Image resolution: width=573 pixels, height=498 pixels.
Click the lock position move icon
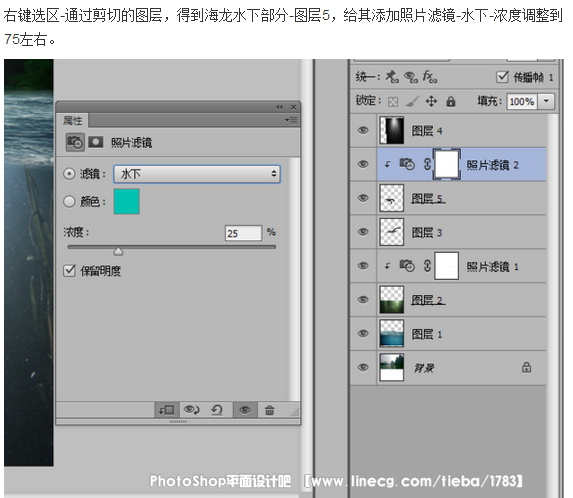(x=431, y=101)
